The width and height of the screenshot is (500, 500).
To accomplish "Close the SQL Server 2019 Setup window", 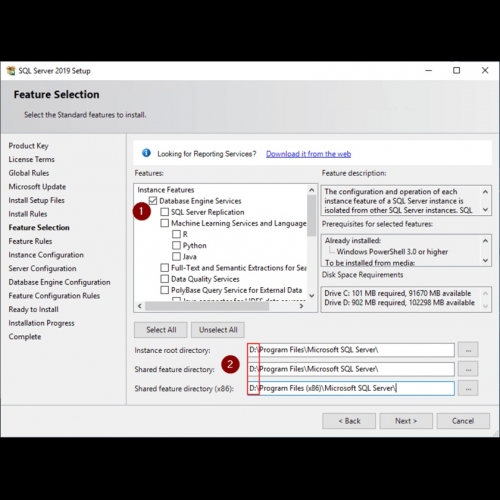I will [485, 71].
